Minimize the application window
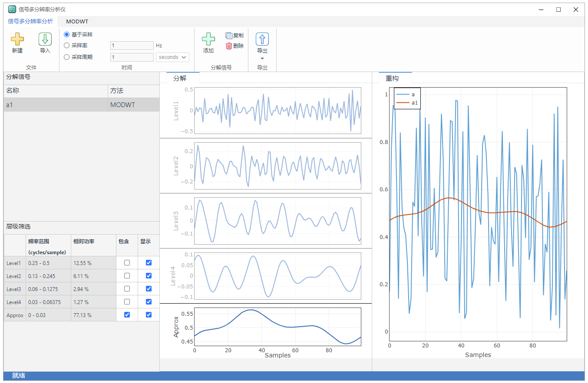588x383 pixels. coord(541,10)
